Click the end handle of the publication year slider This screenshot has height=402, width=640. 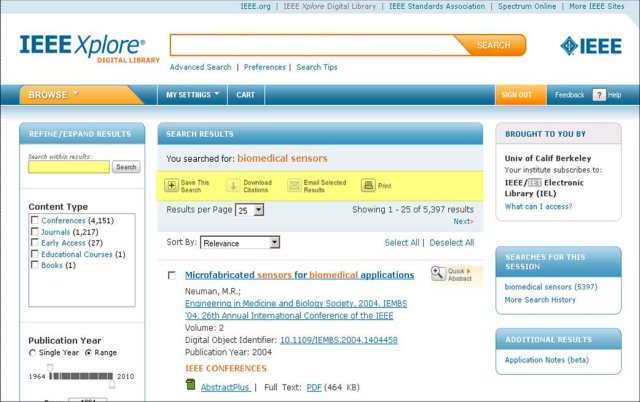tap(112, 384)
